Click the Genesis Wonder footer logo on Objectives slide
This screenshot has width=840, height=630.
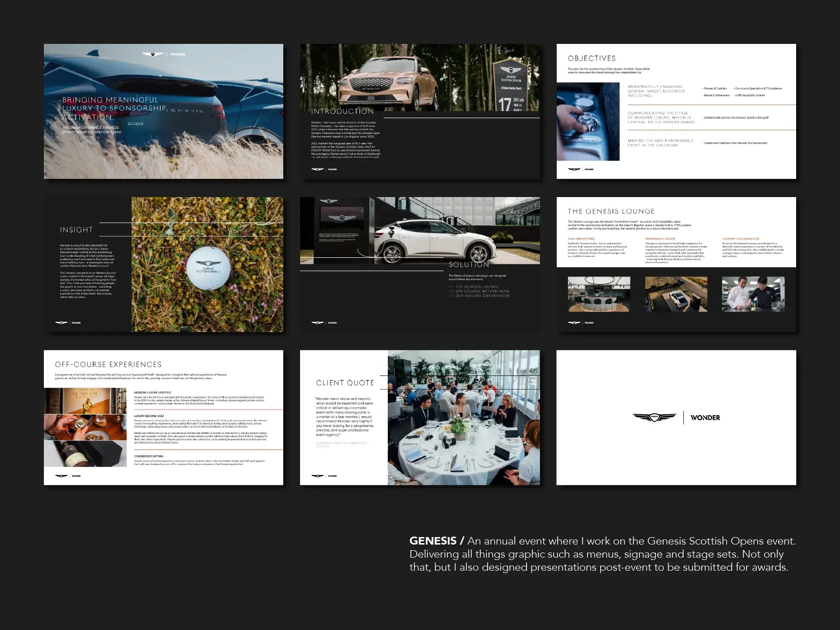pos(581,170)
